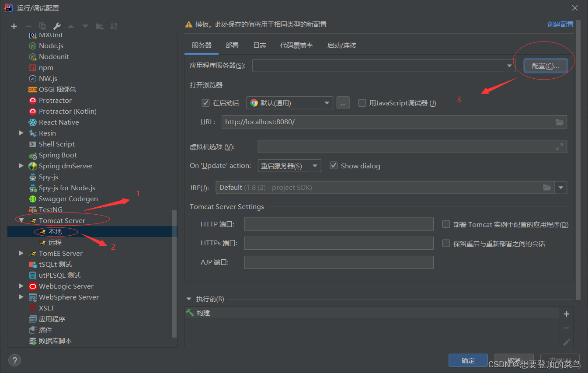Select the 插件 template

[x=45, y=330]
